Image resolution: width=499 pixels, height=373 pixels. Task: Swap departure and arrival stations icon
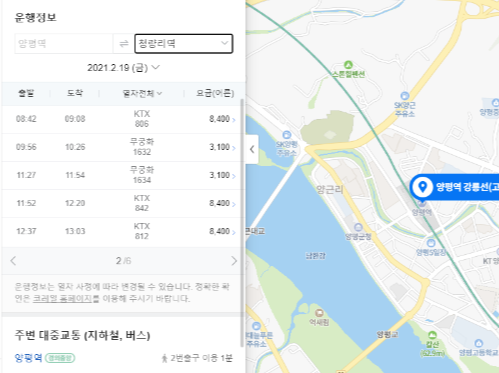pyautogui.click(x=124, y=43)
